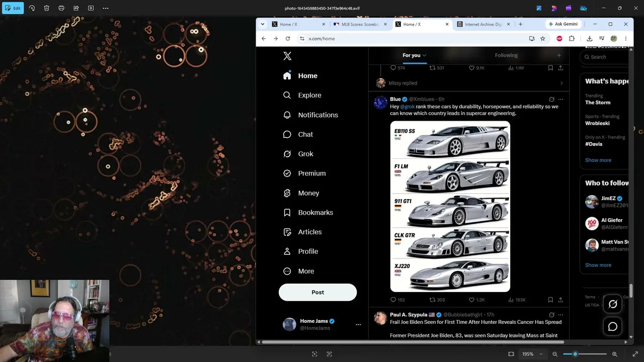Screen dimensions: 644x362
Task: Switch to the Following feed tab
Action: pos(506,55)
